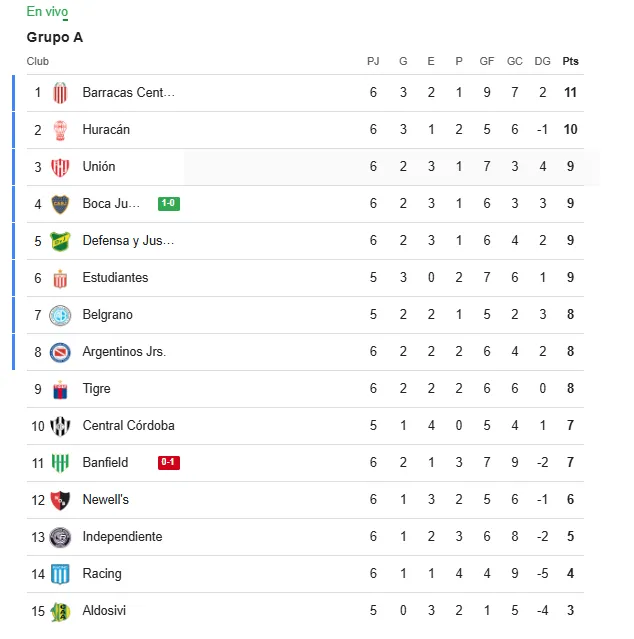Image resolution: width=634 pixels, height=639 pixels.
Task: Click the Argentinos Jrs. crest icon
Action: point(60,352)
